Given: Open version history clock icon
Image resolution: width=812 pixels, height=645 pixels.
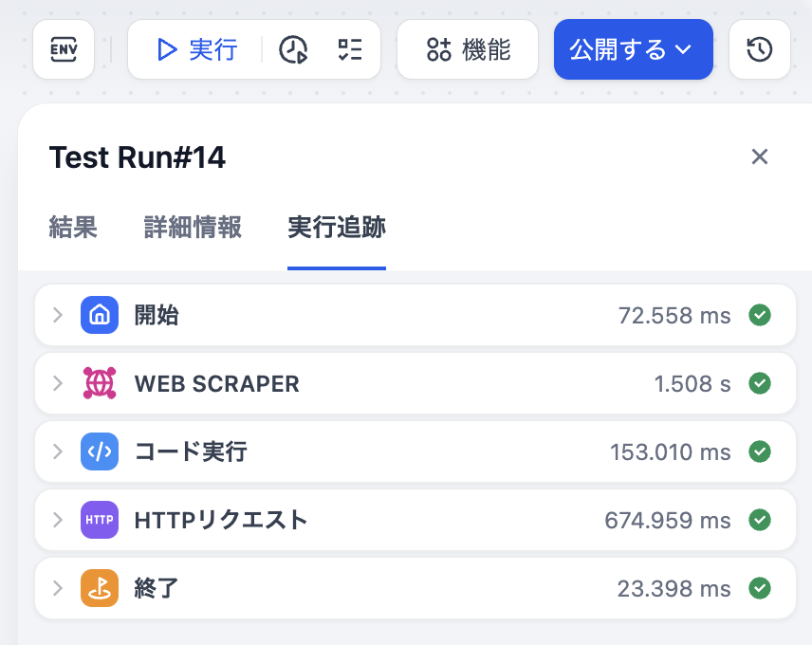Looking at the screenshot, I should [x=759, y=49].
